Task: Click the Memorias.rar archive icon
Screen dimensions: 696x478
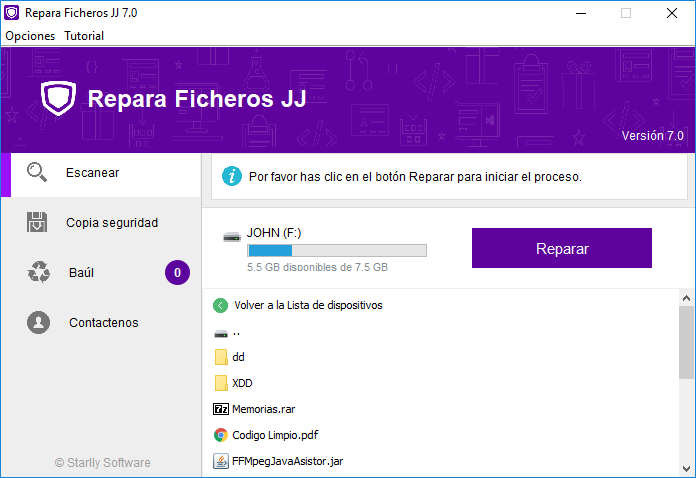Action: click(221, 409)
